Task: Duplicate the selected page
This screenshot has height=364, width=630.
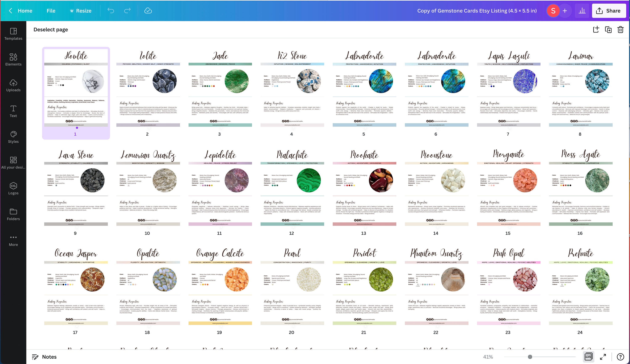Action: (608, 30)
